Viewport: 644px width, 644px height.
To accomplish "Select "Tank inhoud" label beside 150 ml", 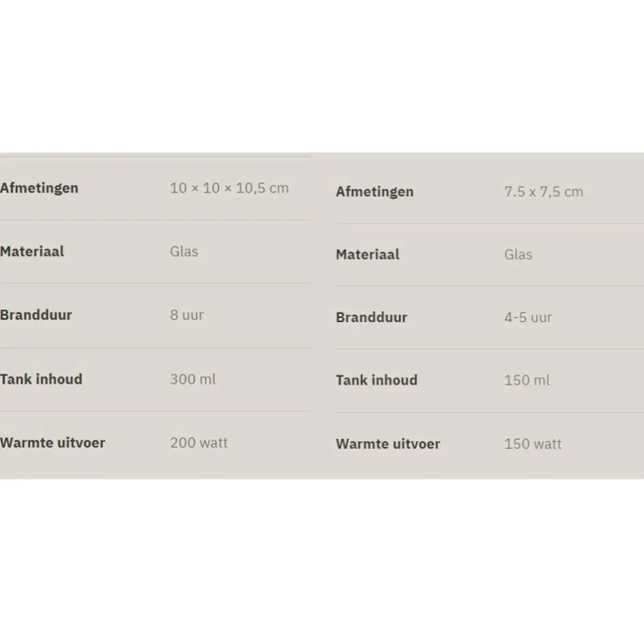I will click(x=377, y=381).
